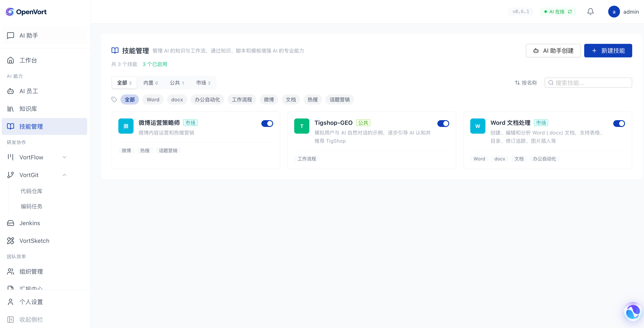Turn off Word 文档处理 skill toggle
This screenshot has width=644, height=328.
point(619,123)
